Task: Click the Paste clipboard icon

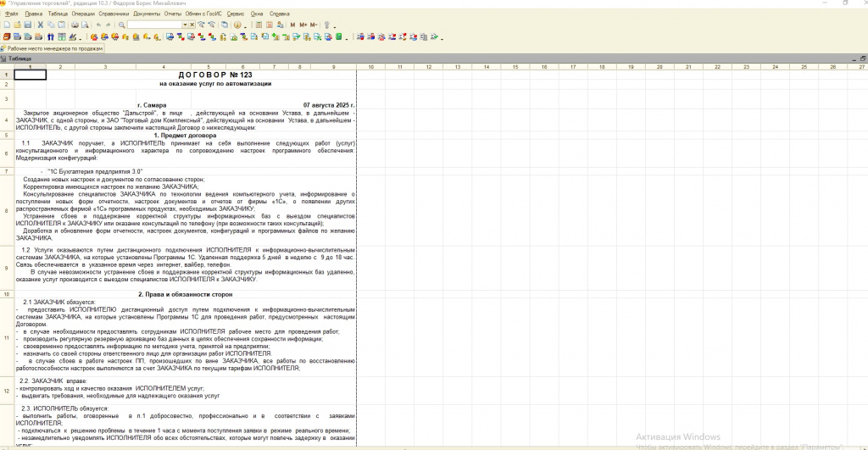Action: [61, 25]
